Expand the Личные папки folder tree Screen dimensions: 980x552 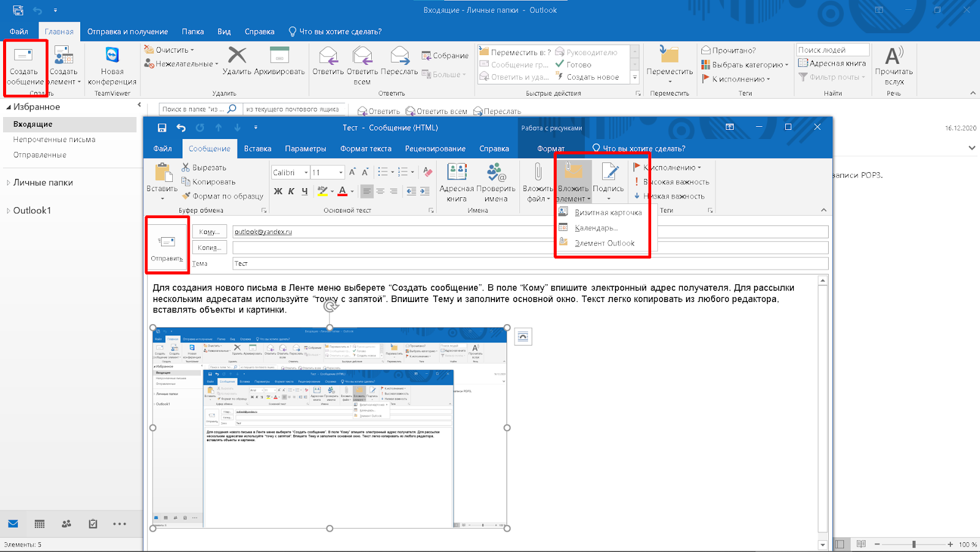[9, 183]
